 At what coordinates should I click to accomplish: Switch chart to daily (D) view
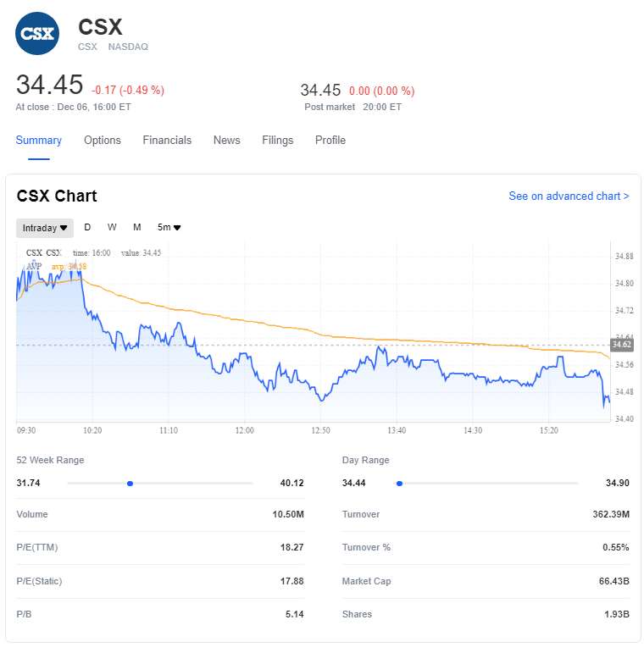[x=87, y=227]
